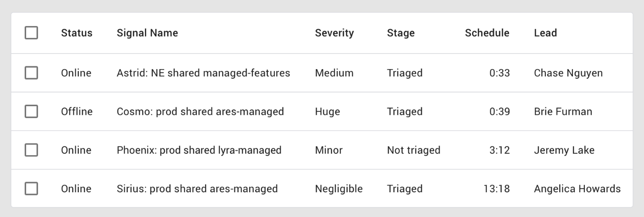Click the Not triaged stage cell
644x217 pixels.
click(413, 150)
